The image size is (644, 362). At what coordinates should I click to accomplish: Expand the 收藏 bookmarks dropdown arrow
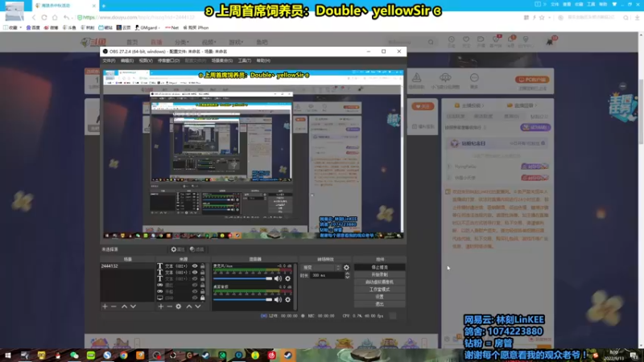point(21,27)
